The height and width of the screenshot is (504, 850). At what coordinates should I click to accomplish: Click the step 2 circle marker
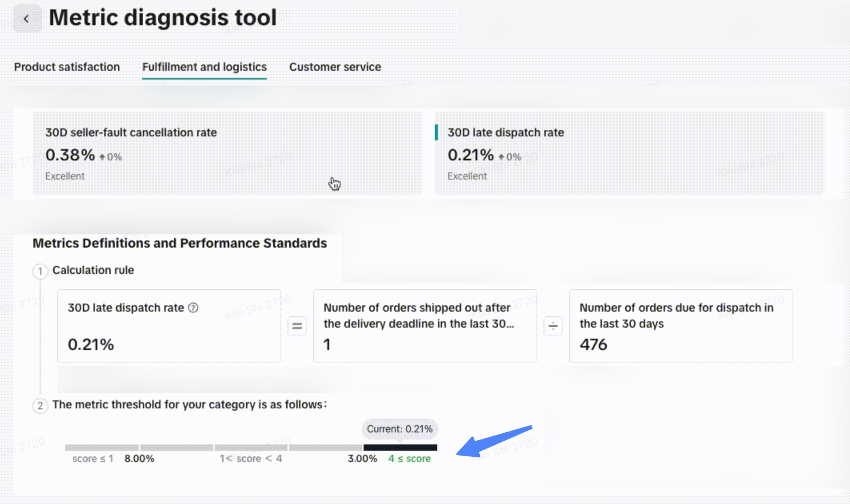(x=40, y=406)
